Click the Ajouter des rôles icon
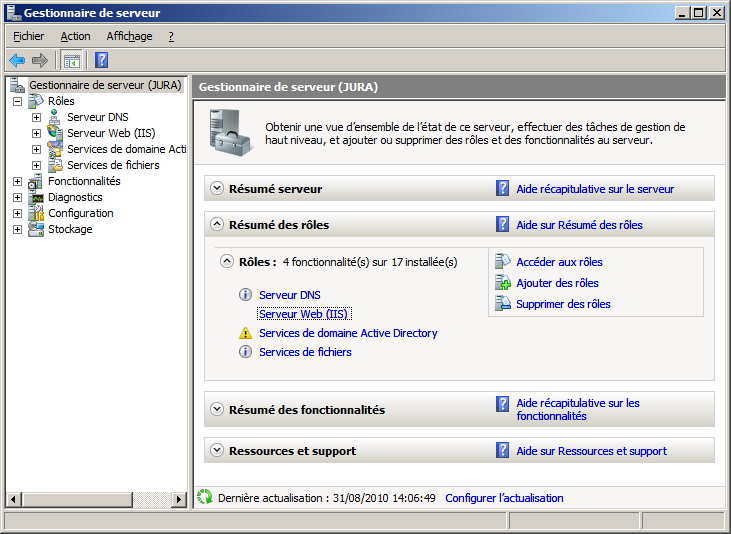The image size is (731, 534). click(503, 283)
